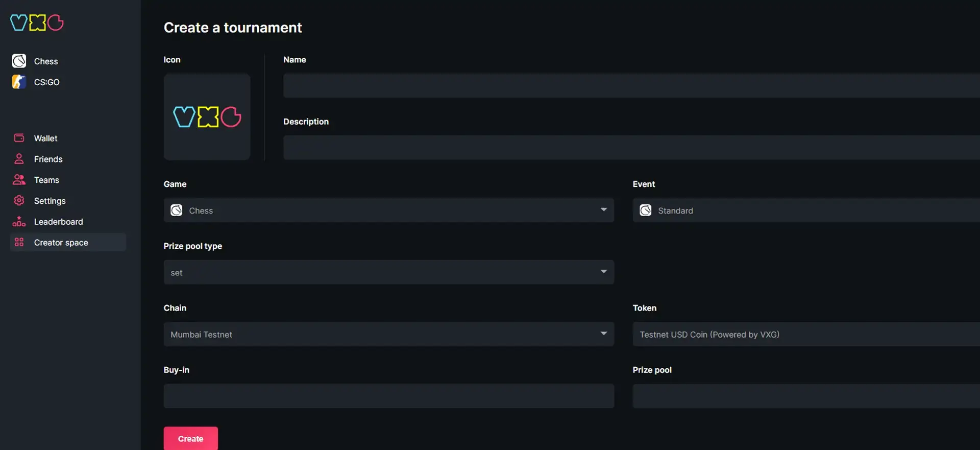
Task: Click the Teams group icon
Action: 19,180
